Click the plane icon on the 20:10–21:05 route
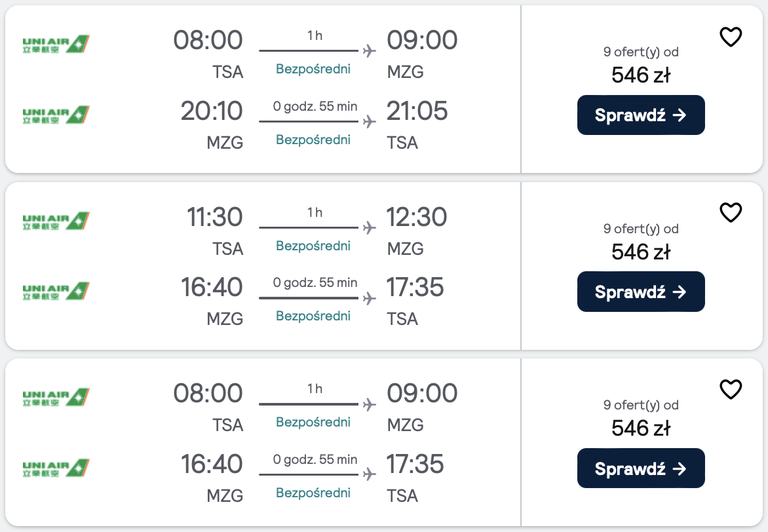This screenshot has height=532, width=768. [370, 122]
